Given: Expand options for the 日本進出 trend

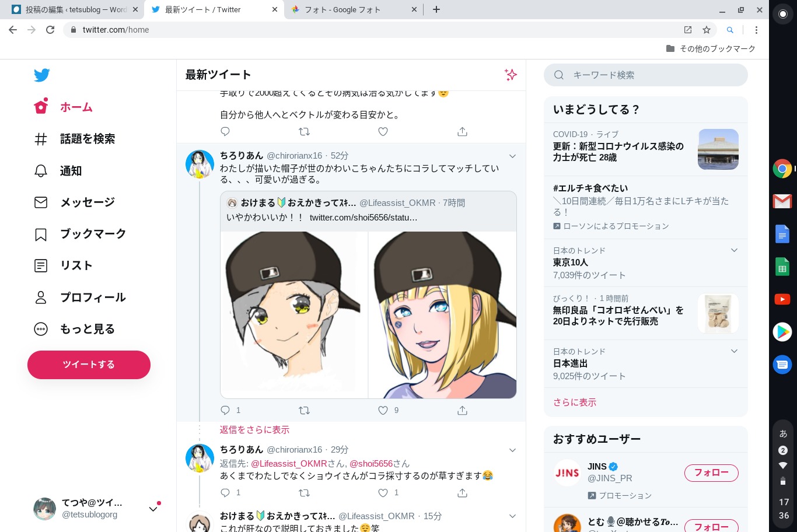Looking at the screenshot, I should pyautogui.click(x=734, y=351).
